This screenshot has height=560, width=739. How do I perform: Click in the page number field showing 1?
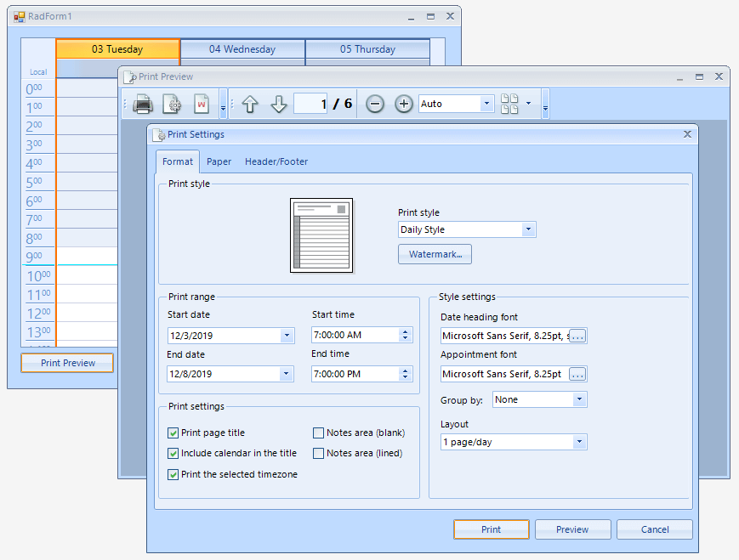pyautogui.click(x=309, y=104)
